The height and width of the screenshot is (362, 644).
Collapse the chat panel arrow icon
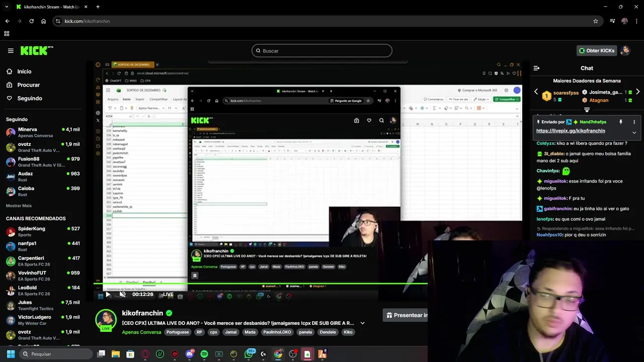pos(536,68)
